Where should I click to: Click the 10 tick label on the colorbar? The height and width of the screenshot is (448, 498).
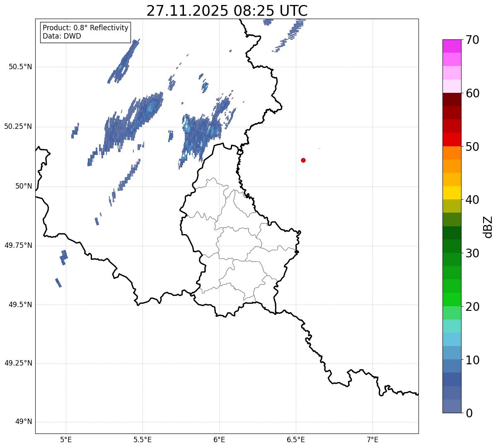click(x=472, y=361)
